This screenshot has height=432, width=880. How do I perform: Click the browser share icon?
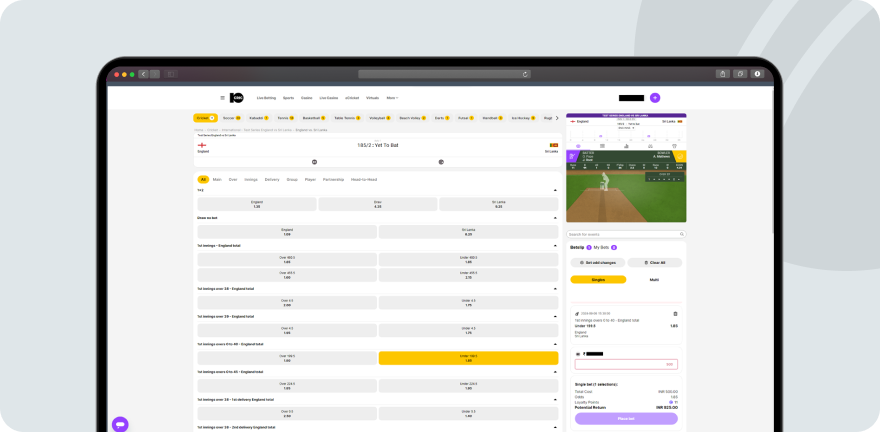(722, 74)
